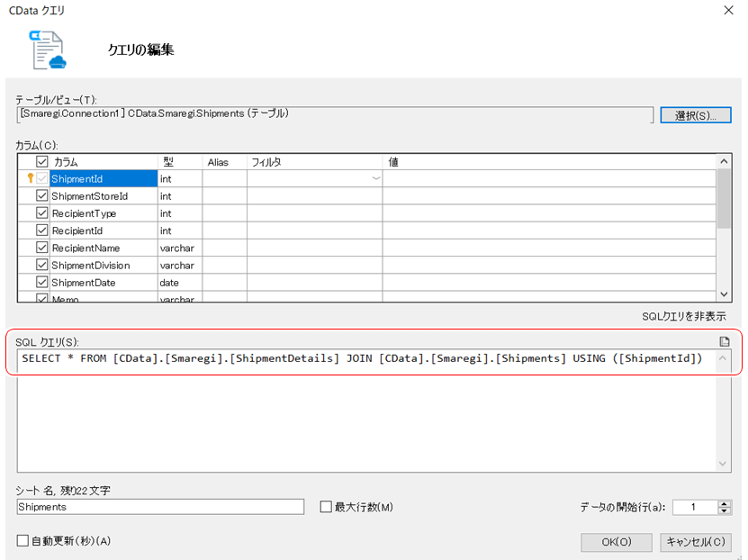This screenshot has width=748, height=560.
Task: Enable the 最大行数(M) checkbox
Action: 326,507
